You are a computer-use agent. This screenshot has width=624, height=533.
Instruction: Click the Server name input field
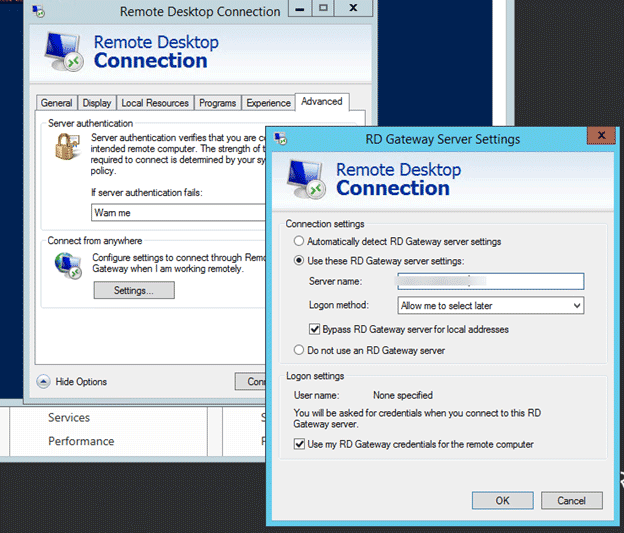[490, 283]
